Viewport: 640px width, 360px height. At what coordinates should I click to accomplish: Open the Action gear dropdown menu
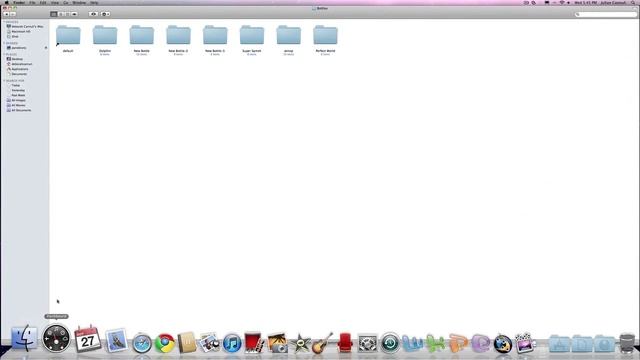pyautogui.click(x=105, y=14)
